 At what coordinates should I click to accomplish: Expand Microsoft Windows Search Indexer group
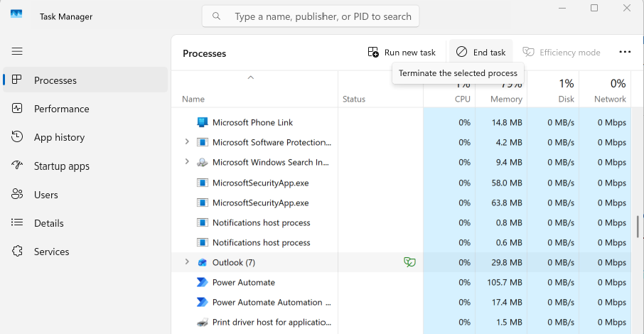(x=187, y=162)
